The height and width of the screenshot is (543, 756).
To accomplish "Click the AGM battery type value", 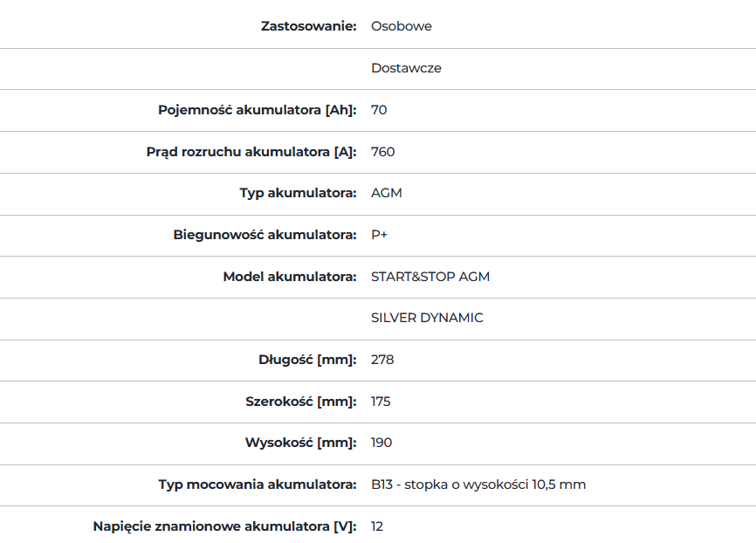I will pos(386,193).
